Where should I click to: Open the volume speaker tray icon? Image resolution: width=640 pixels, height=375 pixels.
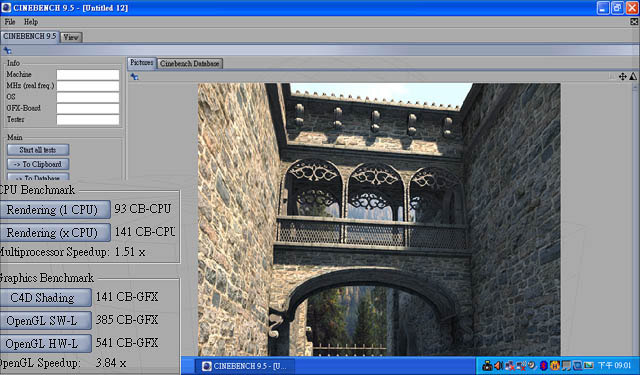point(498,366)
